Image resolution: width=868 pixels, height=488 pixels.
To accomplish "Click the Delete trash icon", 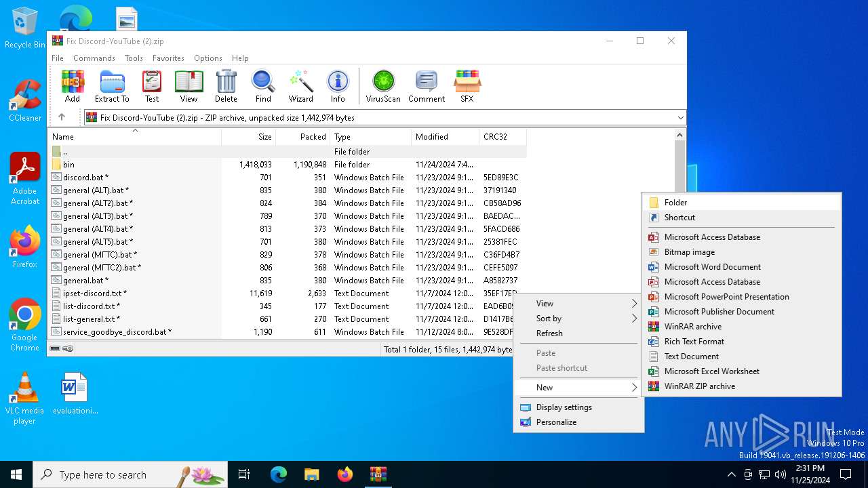I will pyautogui.click(x=226, y=86).
